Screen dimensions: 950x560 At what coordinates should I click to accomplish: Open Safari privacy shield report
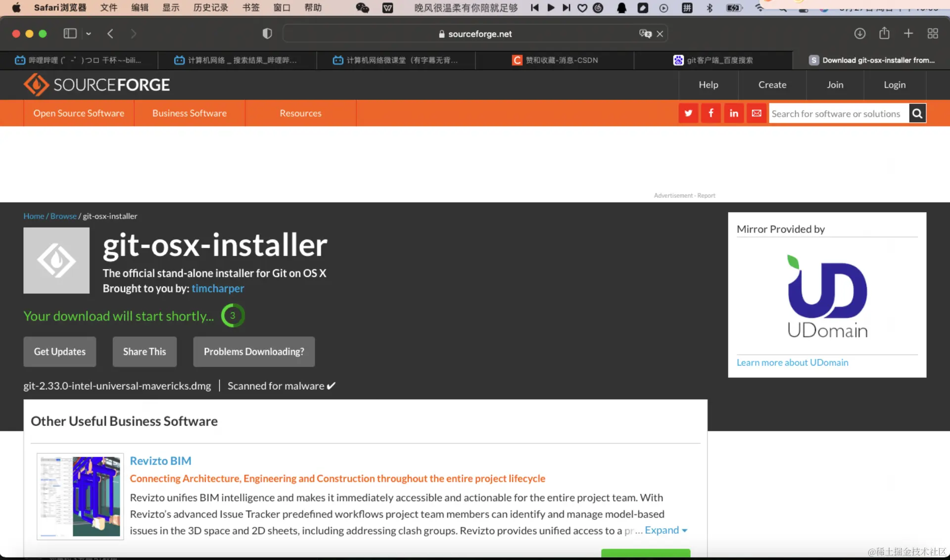(x=267, y=34)
